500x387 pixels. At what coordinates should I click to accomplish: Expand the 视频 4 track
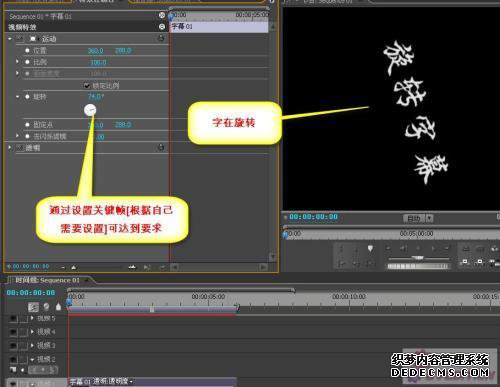pos(32,332)
